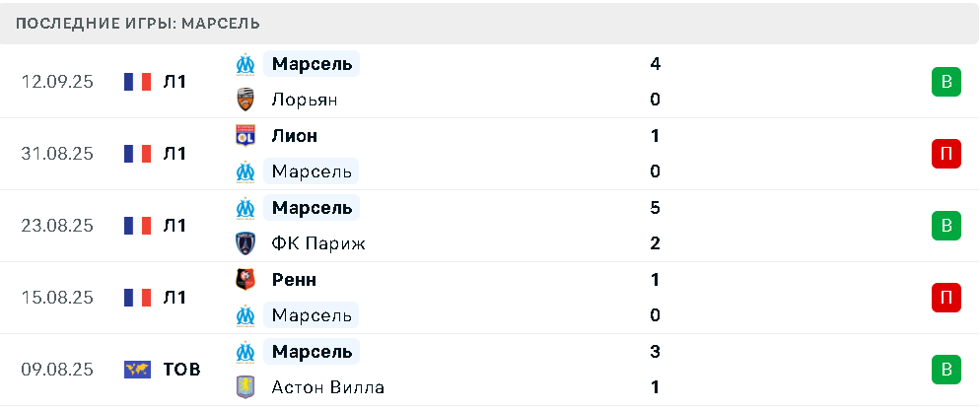
Task: Click the Lyon OL club logo
Action: [x=245, y=136]
